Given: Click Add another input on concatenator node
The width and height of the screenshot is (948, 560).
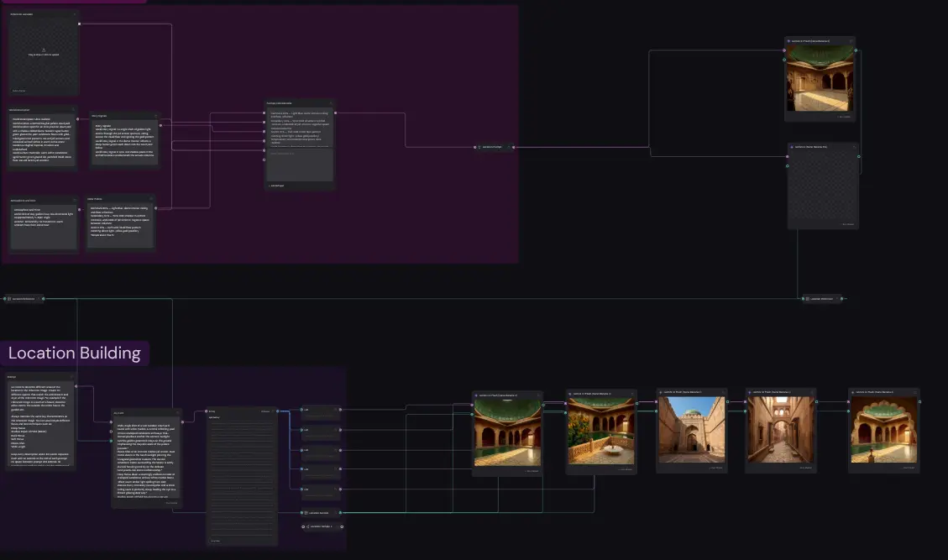Looking at the screenshot, I should [x=276, y=186].
